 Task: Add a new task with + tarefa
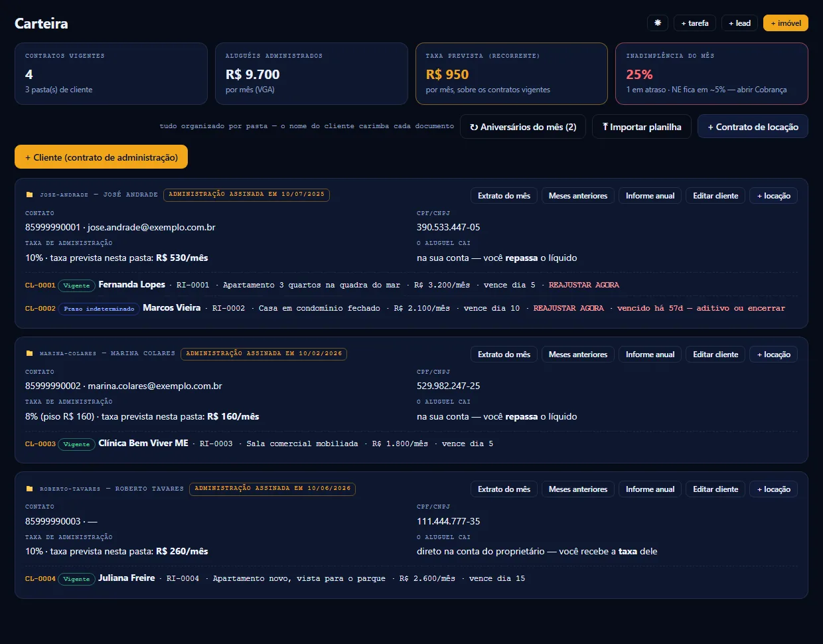pyautogui.click(x=695, y=23)
